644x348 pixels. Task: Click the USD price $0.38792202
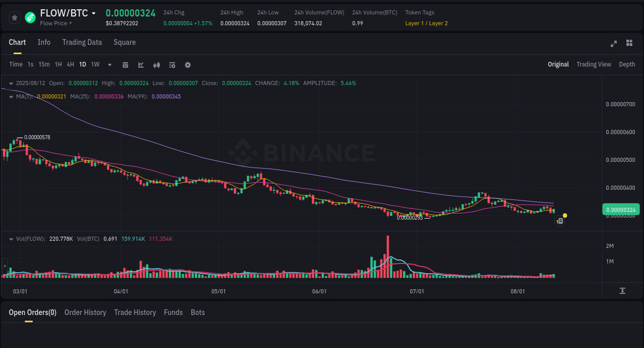coord(122,23)
